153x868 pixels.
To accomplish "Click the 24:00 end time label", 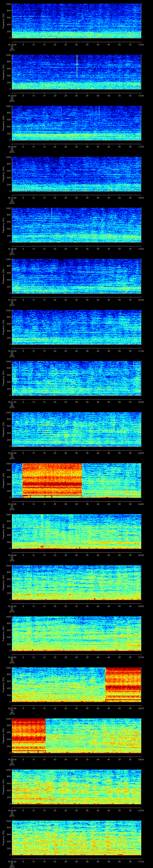I will click(x=141, y=504).
